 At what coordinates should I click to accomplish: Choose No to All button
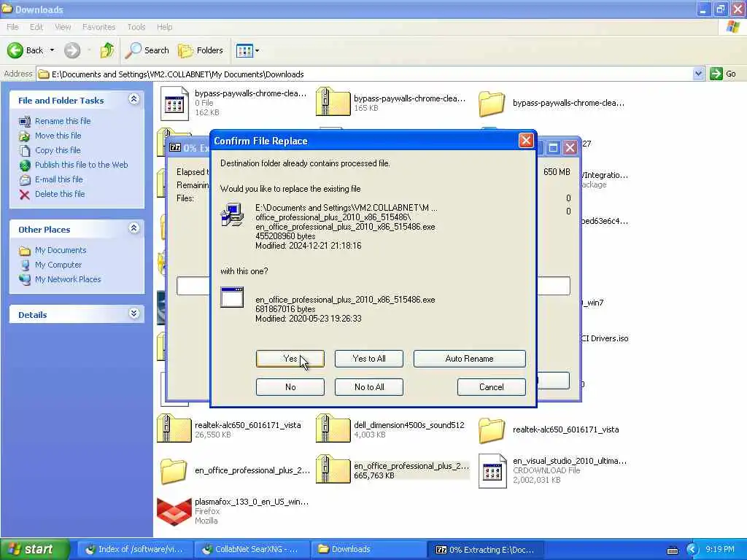click(x=368, y=387)
